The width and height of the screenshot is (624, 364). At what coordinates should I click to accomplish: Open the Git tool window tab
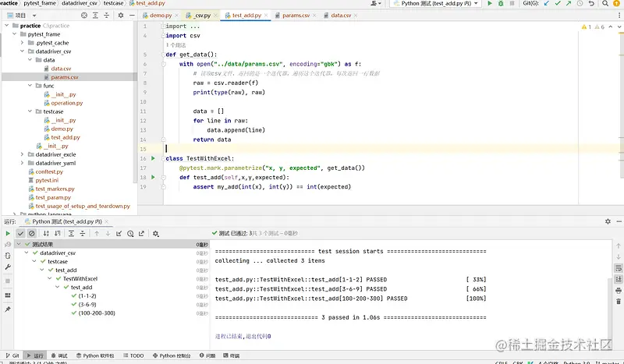pyautogui.click(x=12, y=355)
